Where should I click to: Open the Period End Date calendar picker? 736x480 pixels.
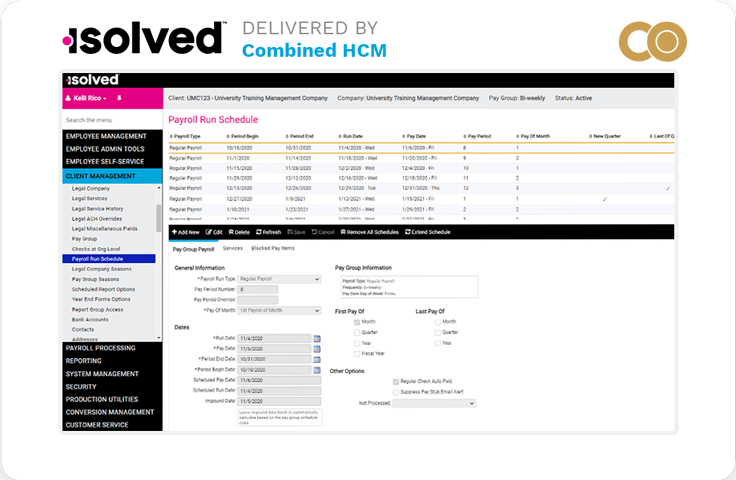pos(317,359)
